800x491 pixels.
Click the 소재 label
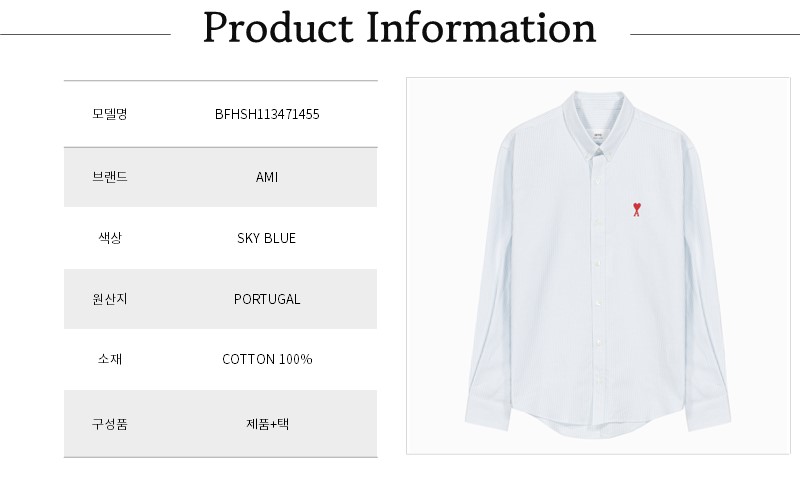point(110,359)
